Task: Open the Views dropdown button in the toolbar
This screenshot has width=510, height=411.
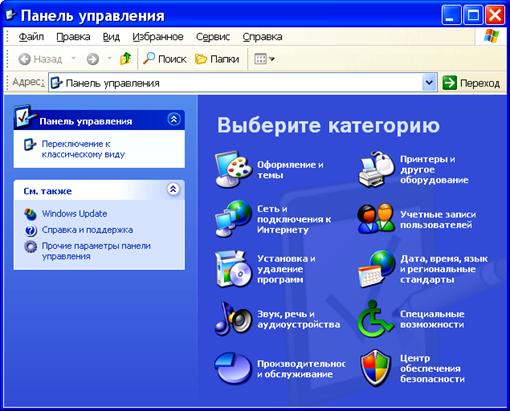Action: [265, 59]
